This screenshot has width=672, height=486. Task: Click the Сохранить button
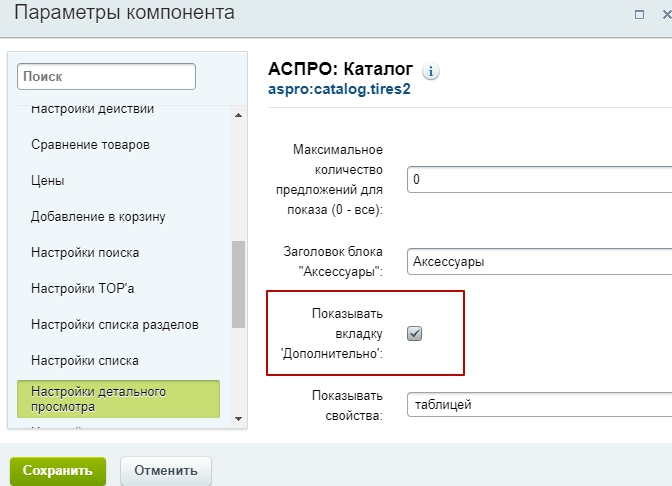[58, 471]
